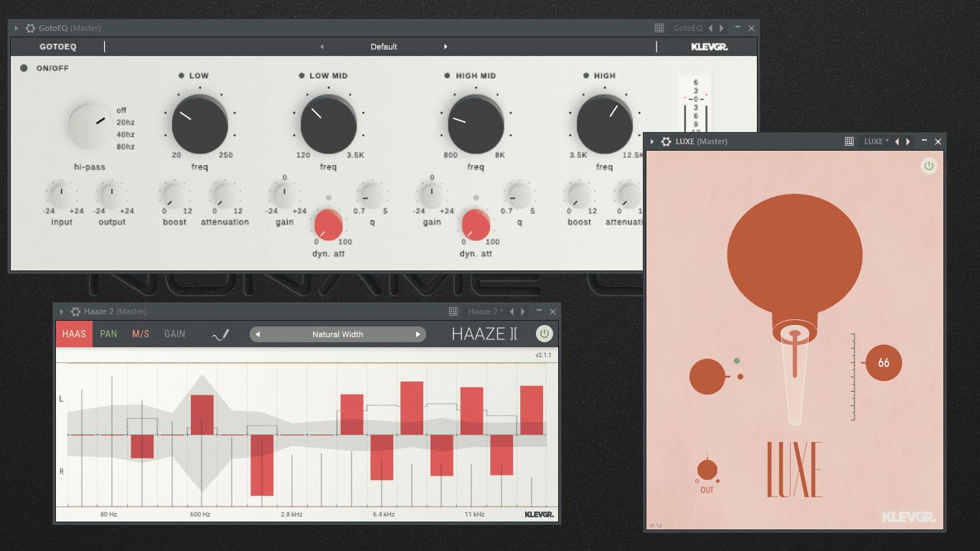The image size is (980, 551).
Task: Toggle LED above high mid dyn. att
Action: tap(476, 197)
